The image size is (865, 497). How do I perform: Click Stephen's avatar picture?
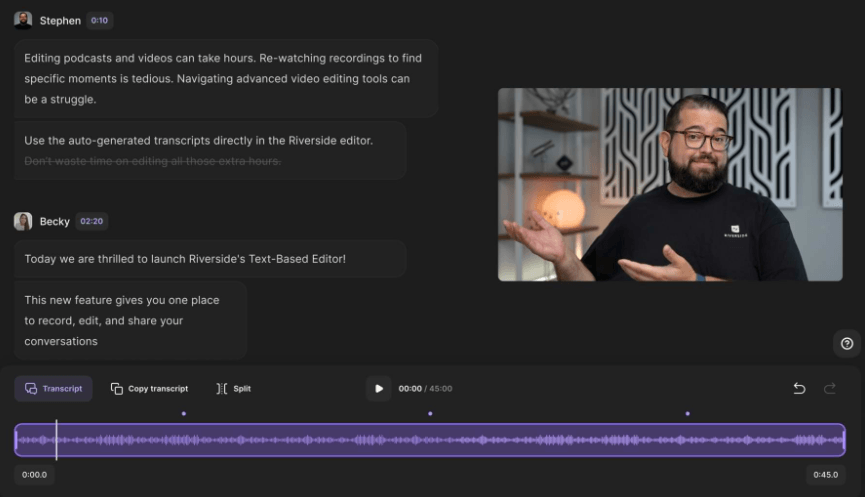tap(23, 20)
